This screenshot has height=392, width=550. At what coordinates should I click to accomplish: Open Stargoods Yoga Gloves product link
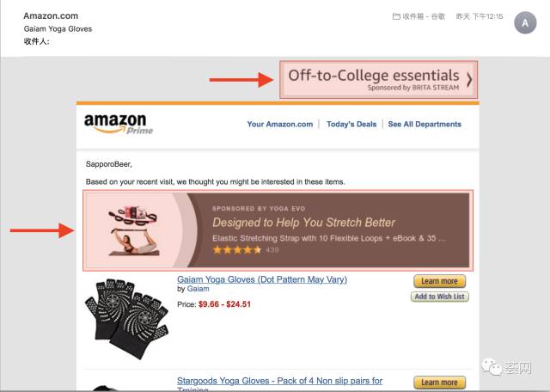[x=279, y=380]
